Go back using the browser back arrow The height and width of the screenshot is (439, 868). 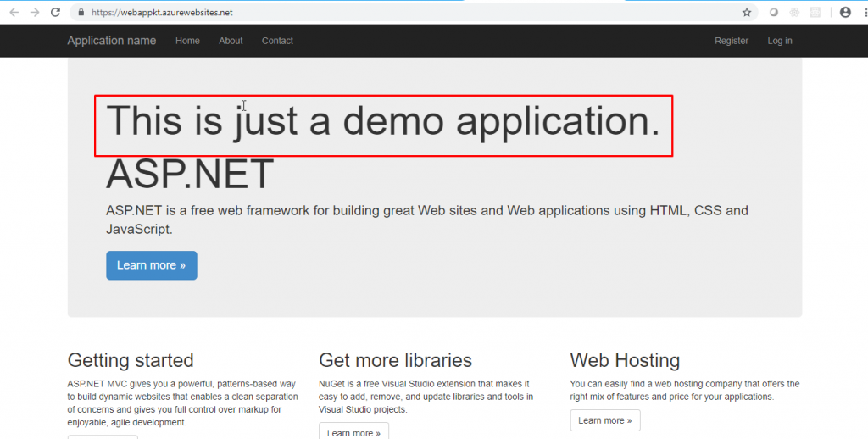(14, 12)
